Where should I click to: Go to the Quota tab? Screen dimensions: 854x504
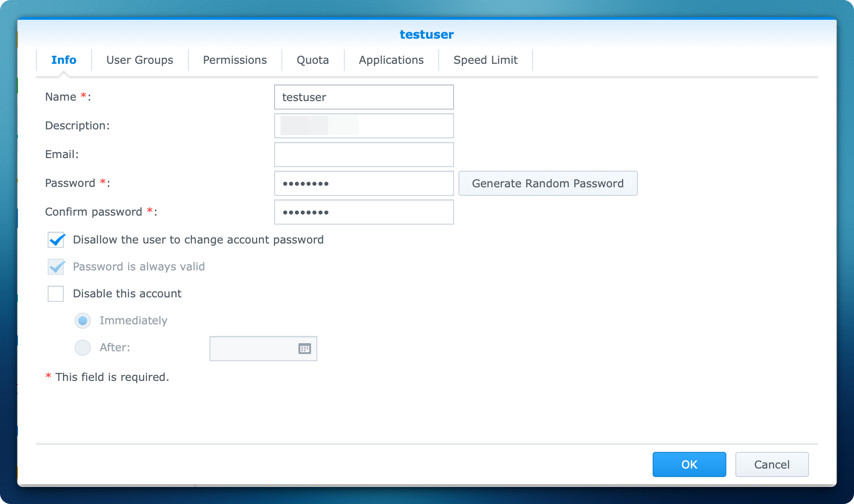point(312,60)
